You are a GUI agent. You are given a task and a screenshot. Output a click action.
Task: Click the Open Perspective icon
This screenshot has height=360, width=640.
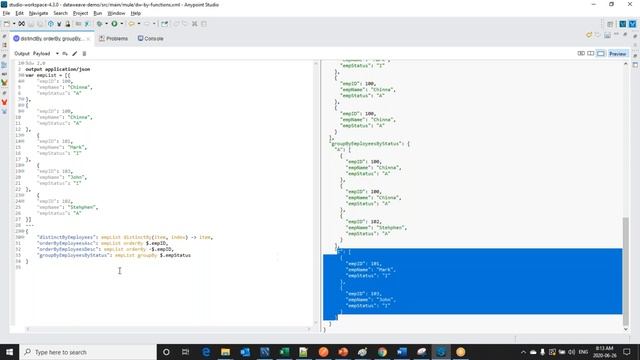610,24
